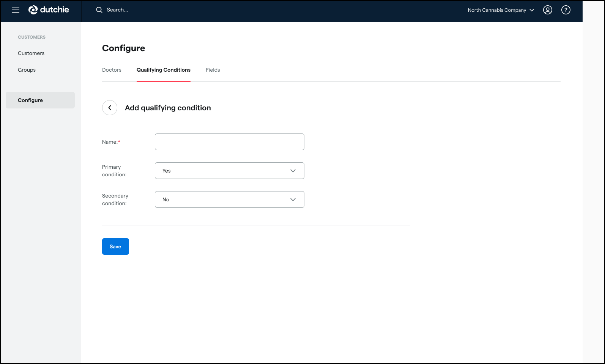Switch to the Fields tab
Viewport: 605px width, 364px height.
pos(213,70)
